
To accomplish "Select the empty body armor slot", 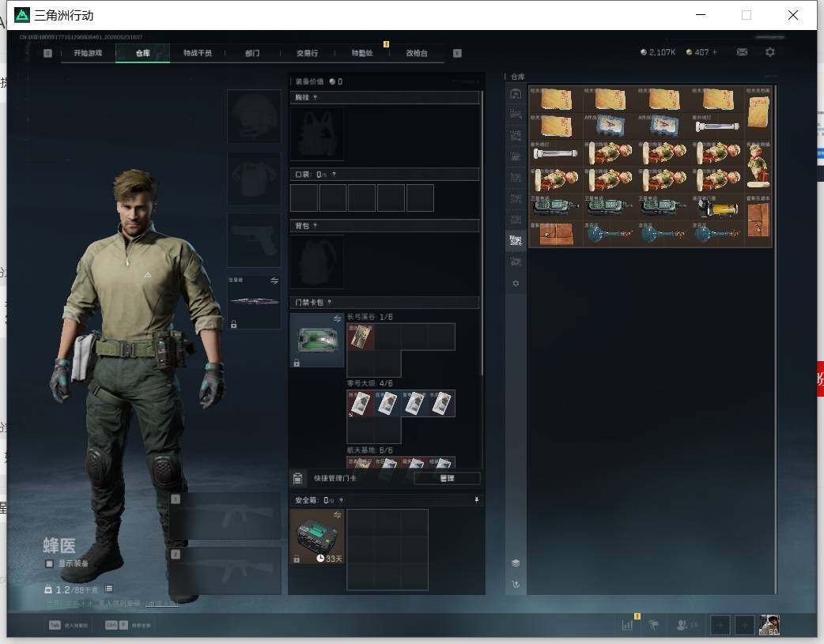I will [254, 179].
